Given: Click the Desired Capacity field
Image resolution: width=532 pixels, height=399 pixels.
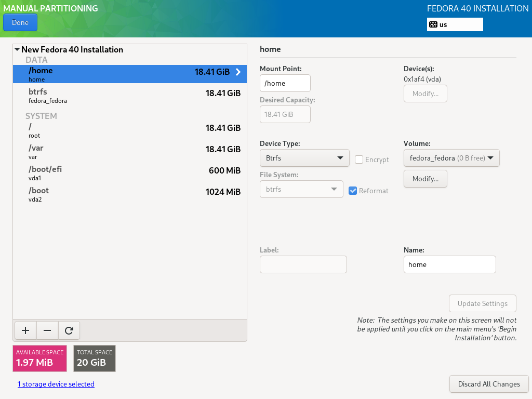Looking at the screenshot, I should click(x=285, y=114).
